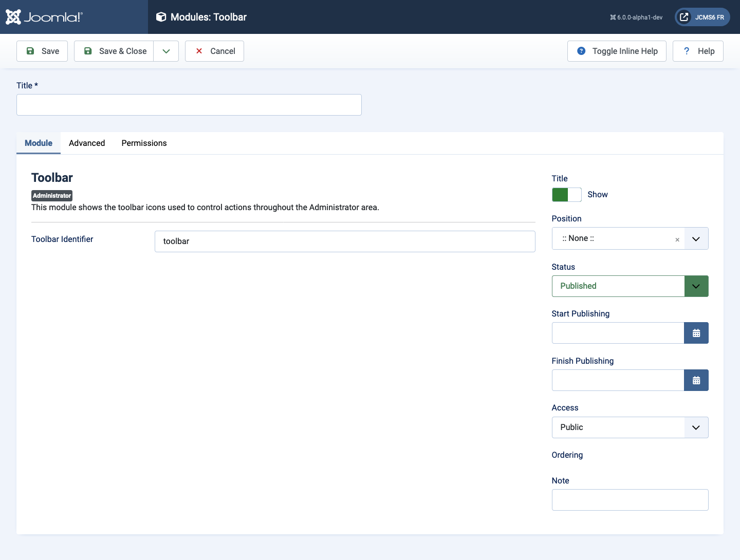This screenshot has width=740, height=560.
Task: Toggle Inline Help
Action: (617, 51)
